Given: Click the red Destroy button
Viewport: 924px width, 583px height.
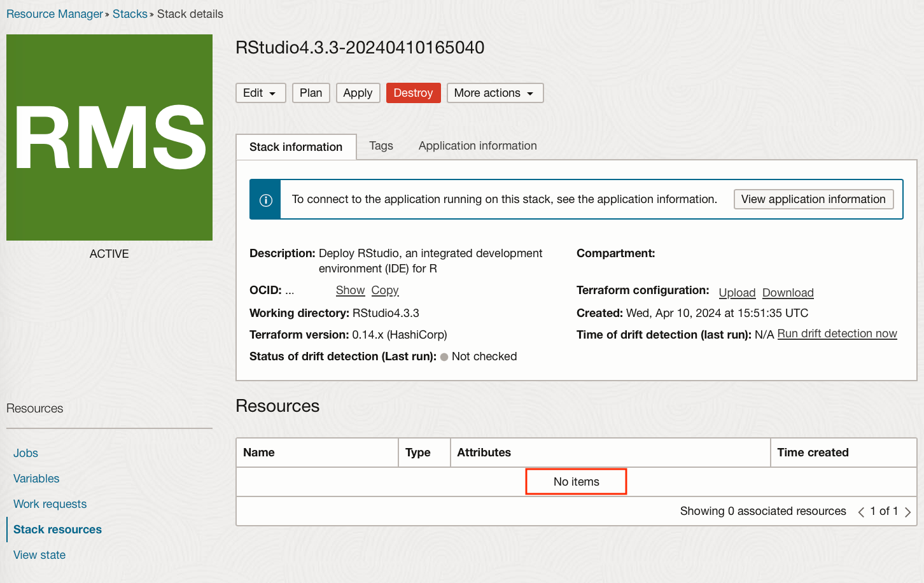Looking at the screenshot, I should click(x=414, y=93).
